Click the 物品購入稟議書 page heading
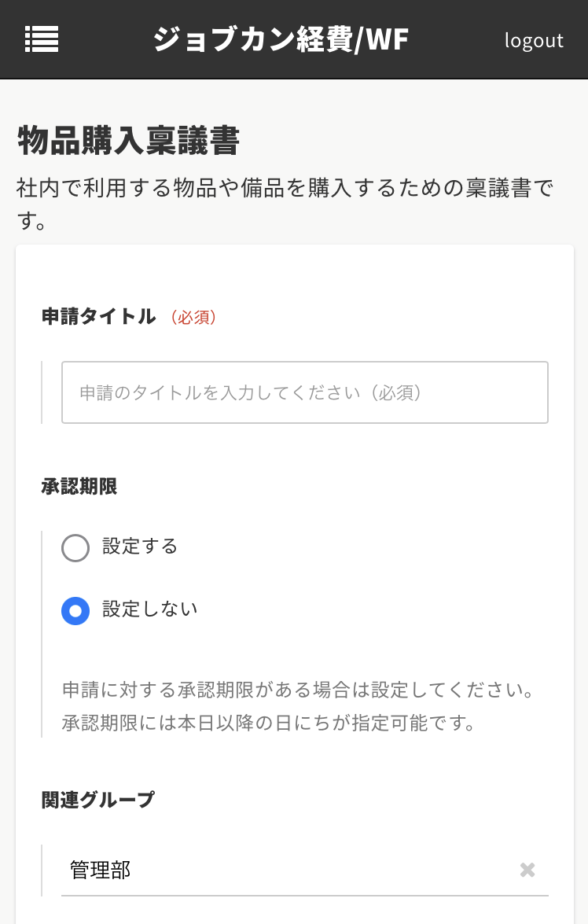Screen dimensions: 588x924 coord(127,142)
